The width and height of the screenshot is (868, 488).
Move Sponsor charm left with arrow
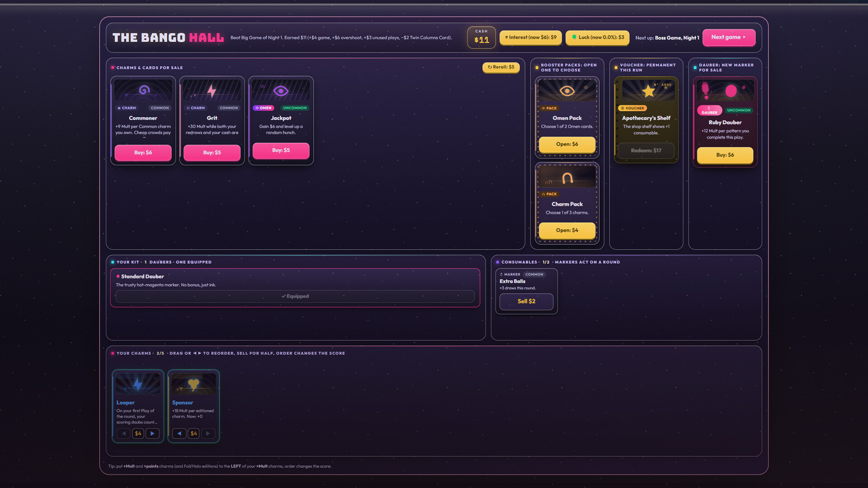(179, 433)
